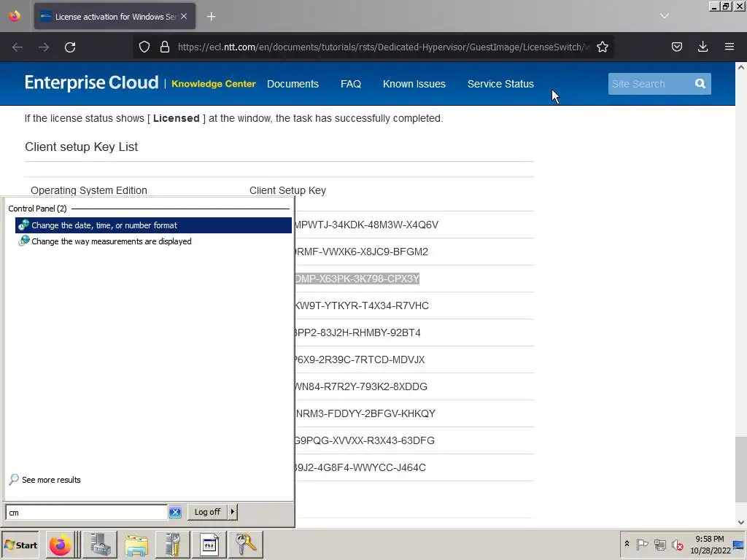Expand the list all tabs chevron
The height and width of the screenshot is (560, 747).
tap(664, 16)
